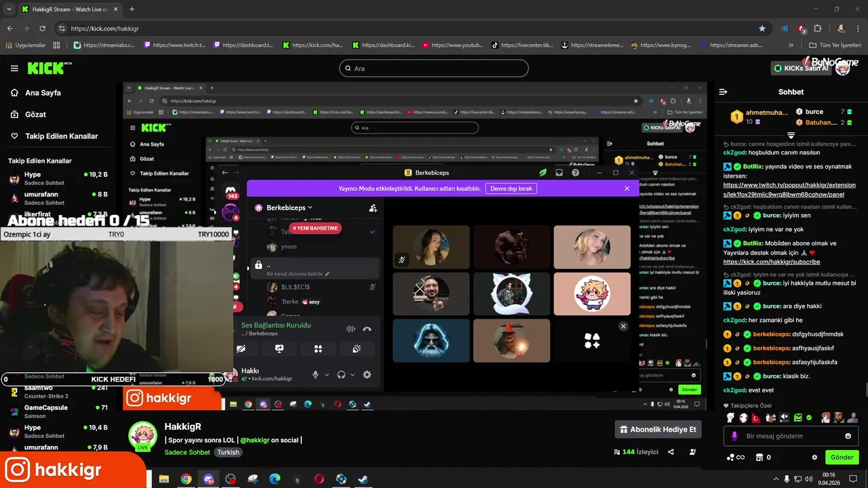868x488 pixels.
Task: Dismiss Discord streamer mode banner X
Action: (627, 188)
